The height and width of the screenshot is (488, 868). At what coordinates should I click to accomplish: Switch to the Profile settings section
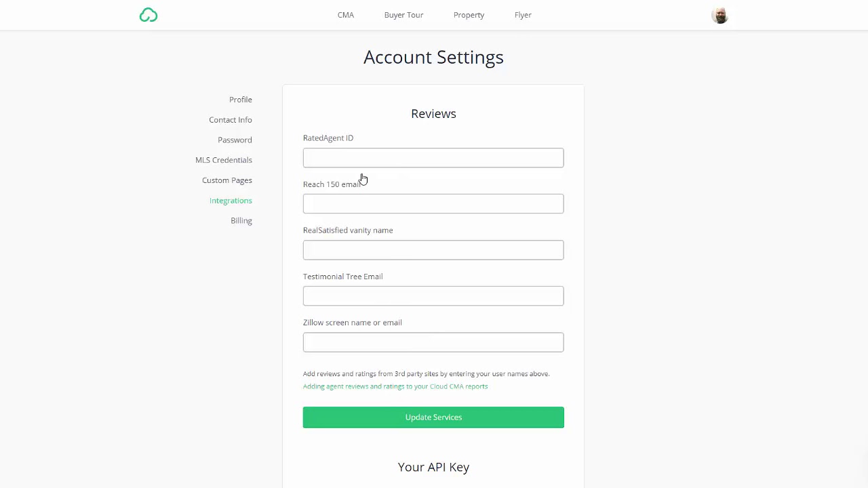[x=240, y=100]
